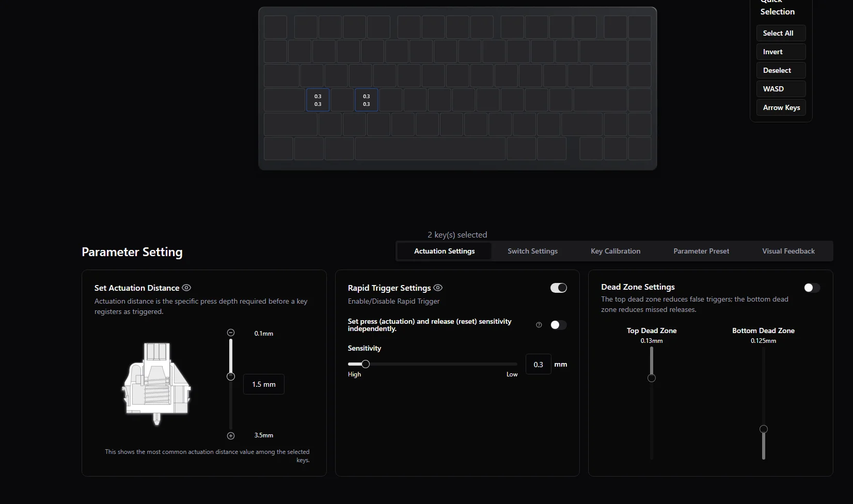Click the actuation distance slider handle
Screen dimensions: 853x504
tap(231, 376)
